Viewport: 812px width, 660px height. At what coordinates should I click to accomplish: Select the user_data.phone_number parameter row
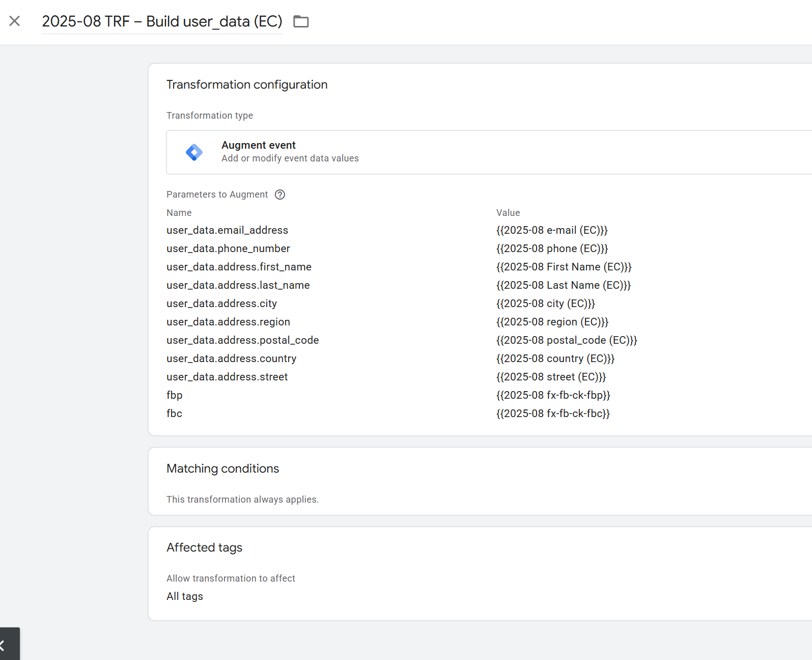tap(228, 249)
